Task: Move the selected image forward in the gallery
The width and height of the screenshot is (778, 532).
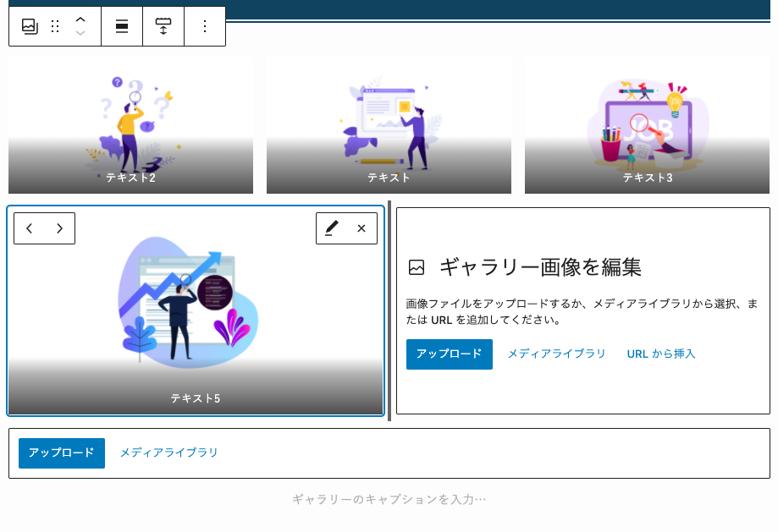Action: (x=59, y=228)
